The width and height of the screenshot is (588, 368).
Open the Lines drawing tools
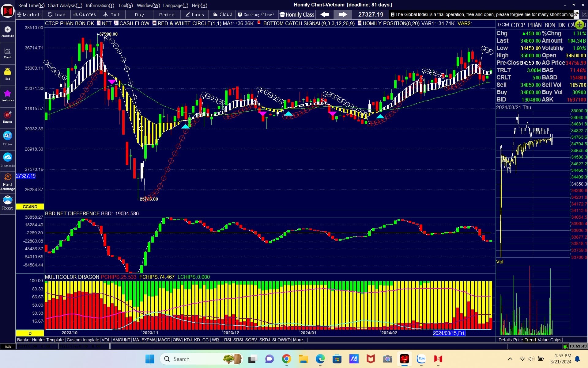tap(195, 14)
